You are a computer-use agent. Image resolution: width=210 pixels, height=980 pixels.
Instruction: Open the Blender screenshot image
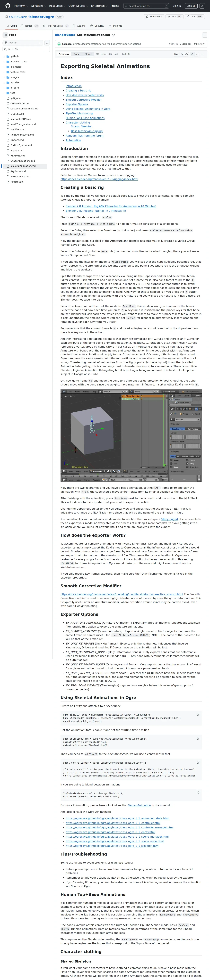(131, 436)
